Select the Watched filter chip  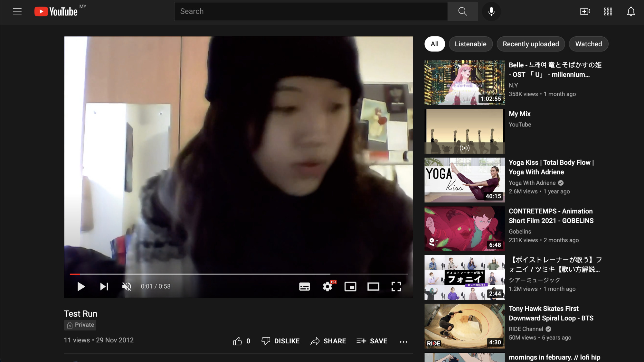(x=589, y=44)
